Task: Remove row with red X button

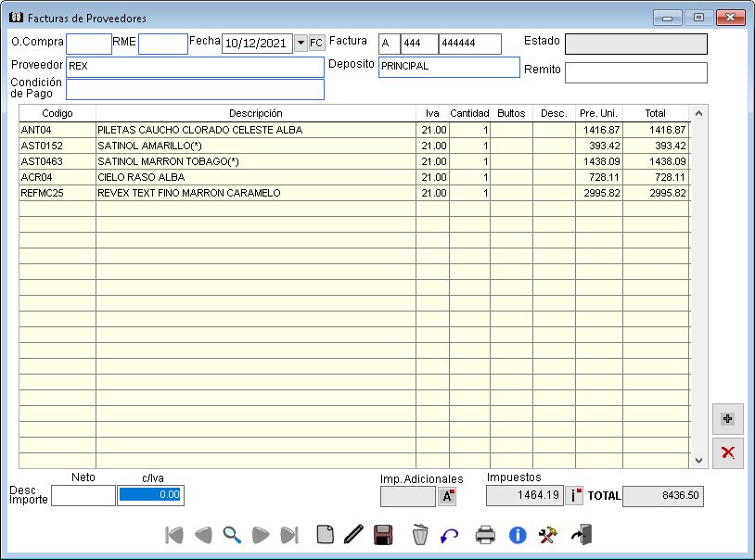Action: point(727,452)
